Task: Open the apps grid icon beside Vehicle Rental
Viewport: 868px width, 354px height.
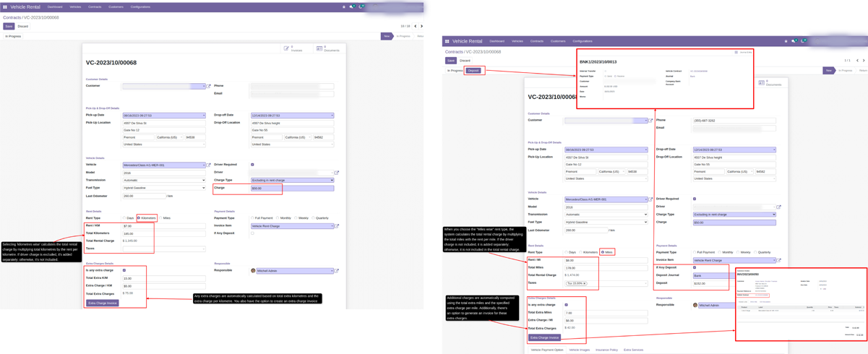Action: [x=5, y=7]
